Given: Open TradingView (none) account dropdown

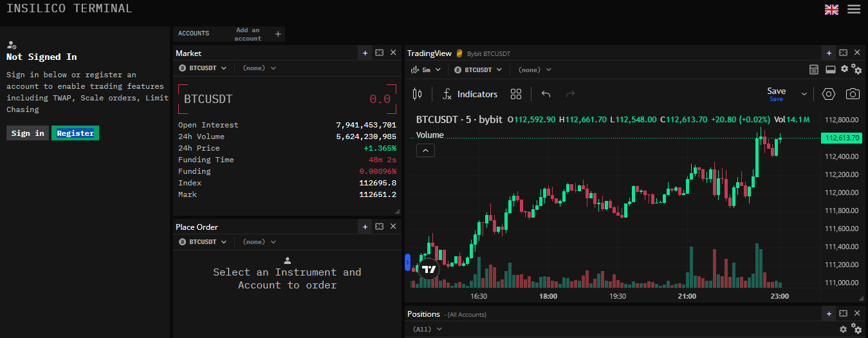Looking at the screenshot, I should [535, 70].
